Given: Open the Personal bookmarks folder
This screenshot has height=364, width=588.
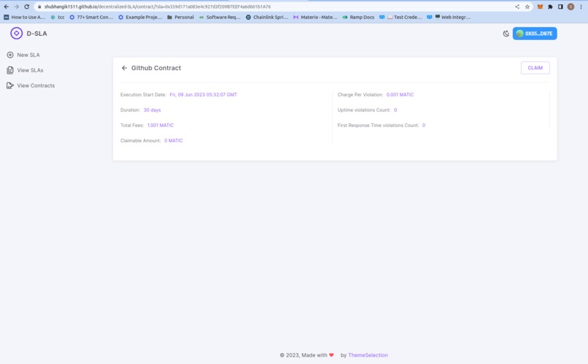Looking at the screenshot, I should click(x=180, y=18).
